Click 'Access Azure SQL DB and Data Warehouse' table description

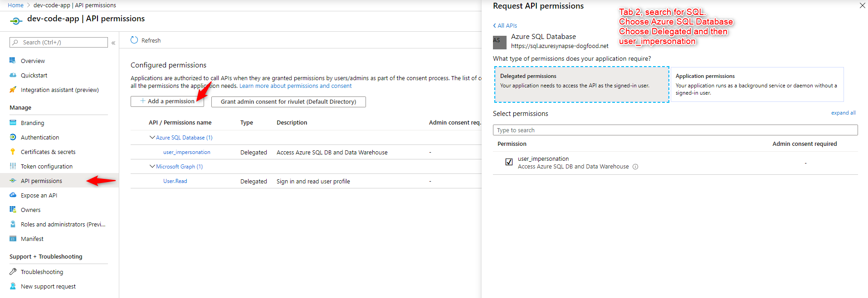[x=332, y=152]
